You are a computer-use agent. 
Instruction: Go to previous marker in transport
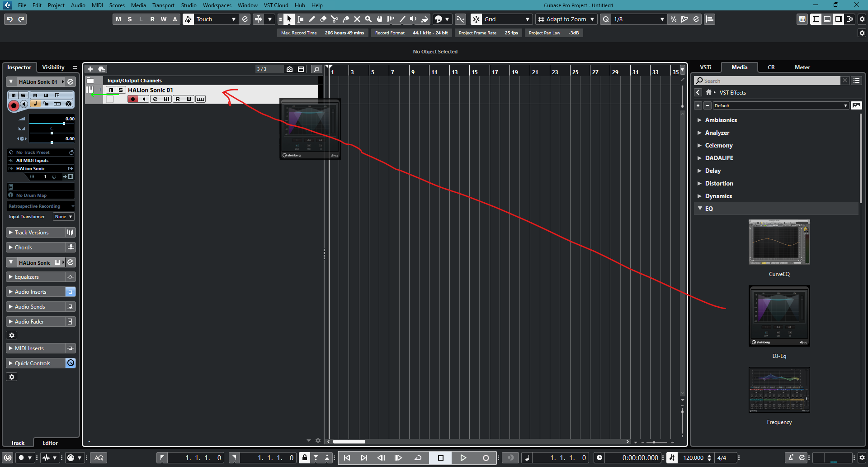(347, 457)
